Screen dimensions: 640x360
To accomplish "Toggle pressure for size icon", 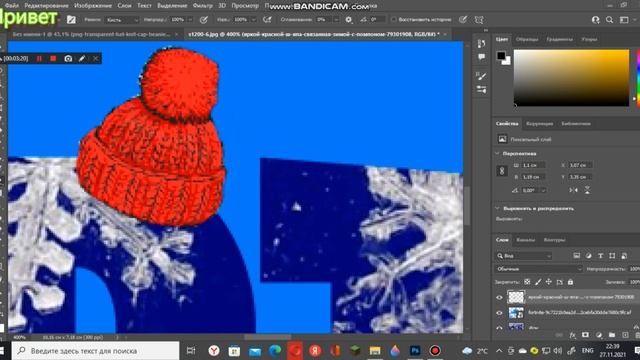I will click(x=462, y=20).
